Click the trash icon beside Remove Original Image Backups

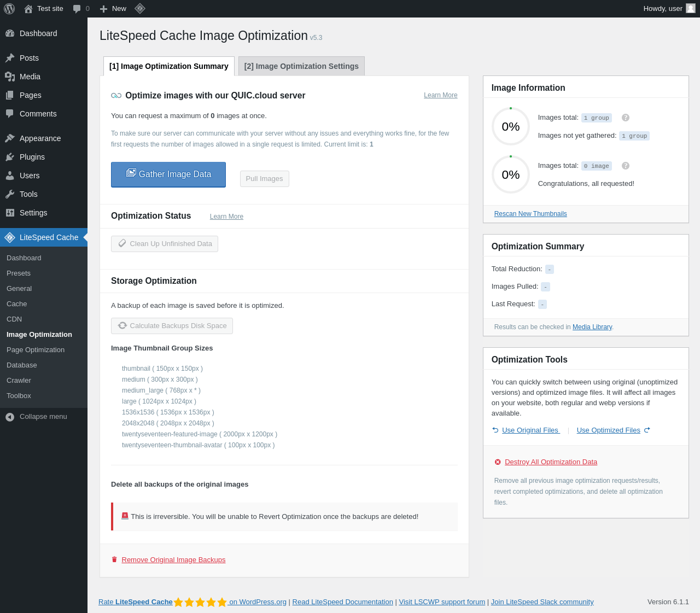[x=114, y=559]
